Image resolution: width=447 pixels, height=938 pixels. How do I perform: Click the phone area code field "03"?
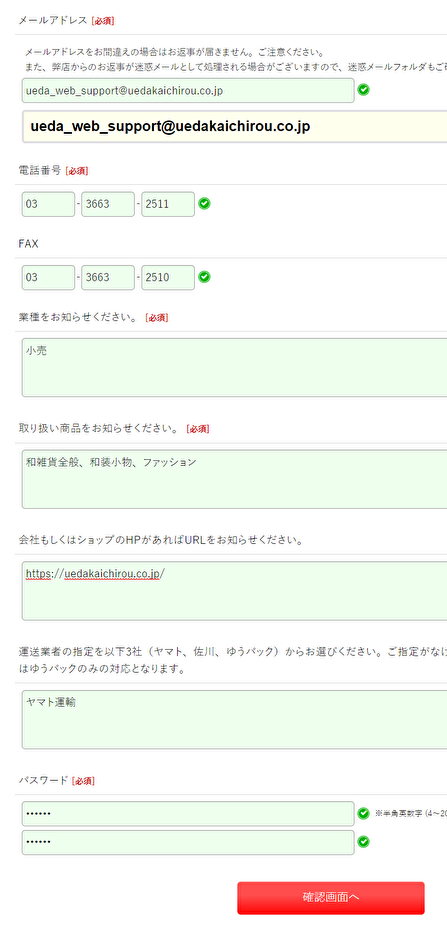(48, 204)
